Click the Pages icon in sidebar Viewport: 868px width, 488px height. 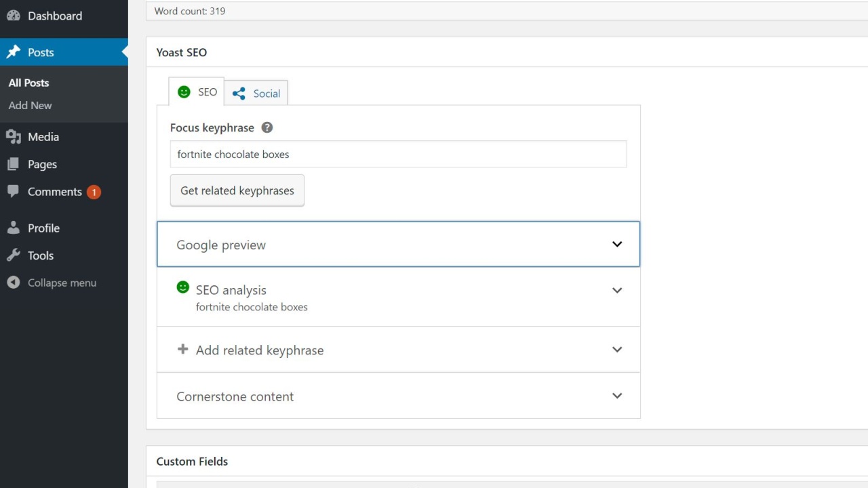point(14,165)
